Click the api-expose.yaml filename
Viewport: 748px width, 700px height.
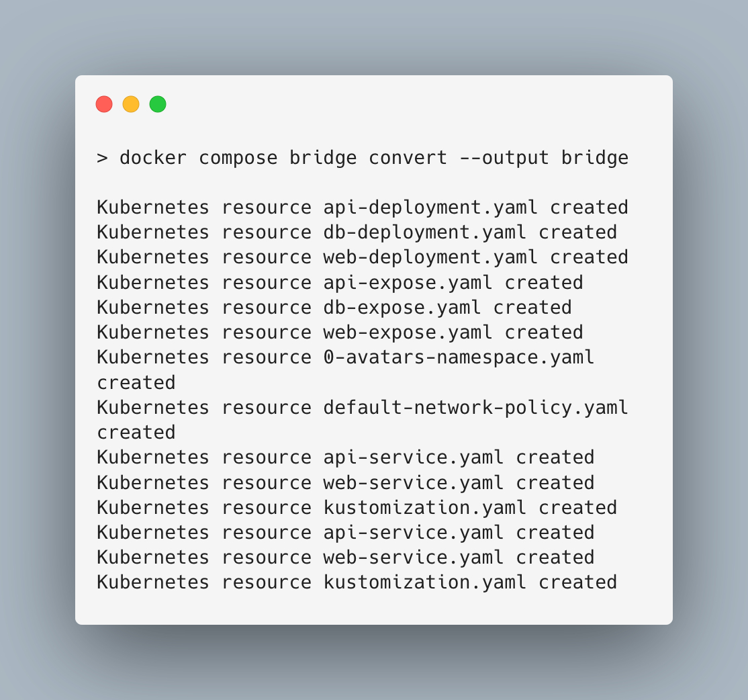tap(408, 282)
